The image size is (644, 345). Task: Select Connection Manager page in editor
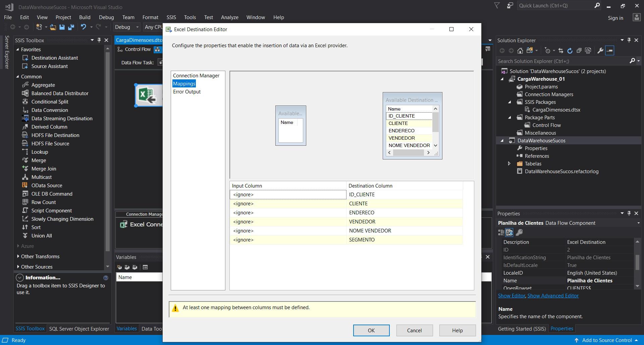(x=196, y=76)
